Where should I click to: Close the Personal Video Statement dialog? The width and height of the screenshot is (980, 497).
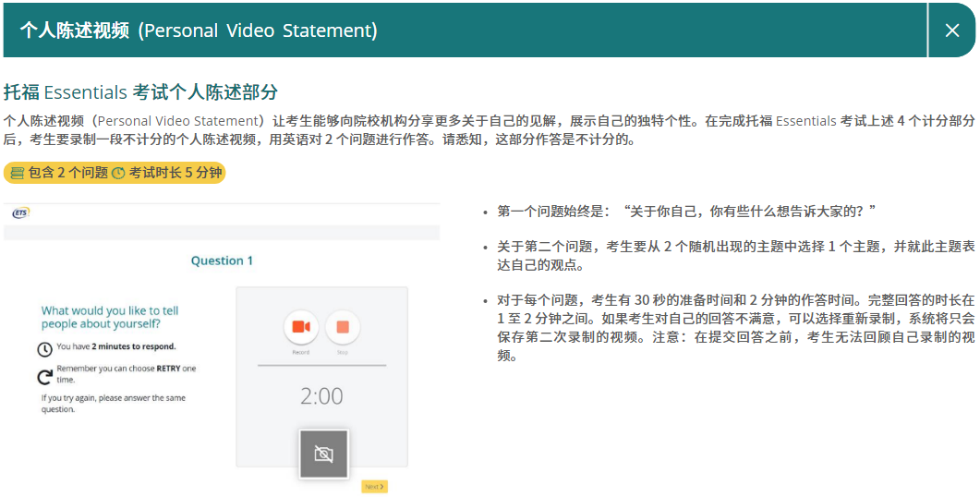coord(952,30)
